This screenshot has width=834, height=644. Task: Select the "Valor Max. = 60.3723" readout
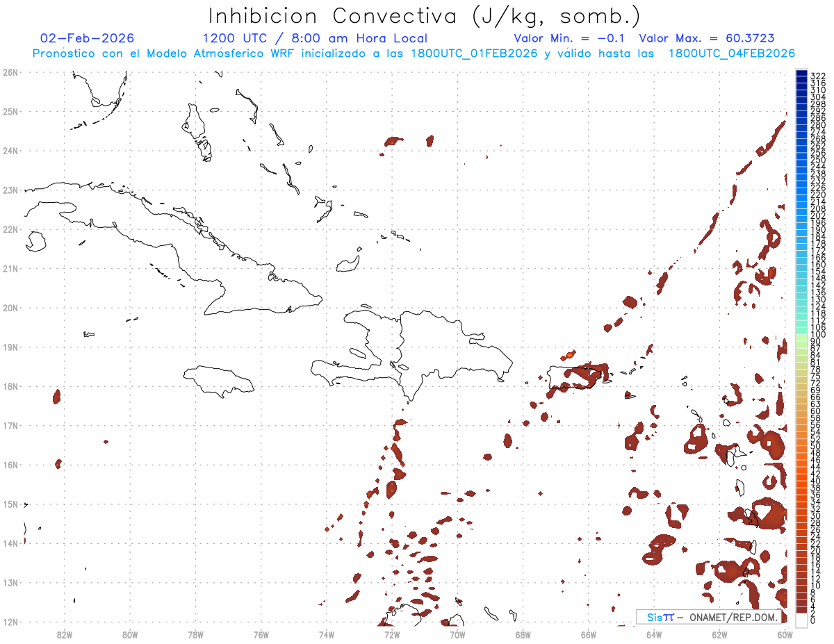point(707,38)
